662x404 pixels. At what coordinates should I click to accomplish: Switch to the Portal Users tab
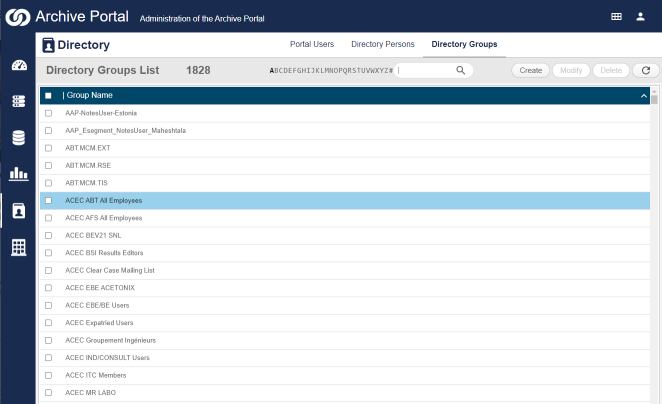point(312,44)
